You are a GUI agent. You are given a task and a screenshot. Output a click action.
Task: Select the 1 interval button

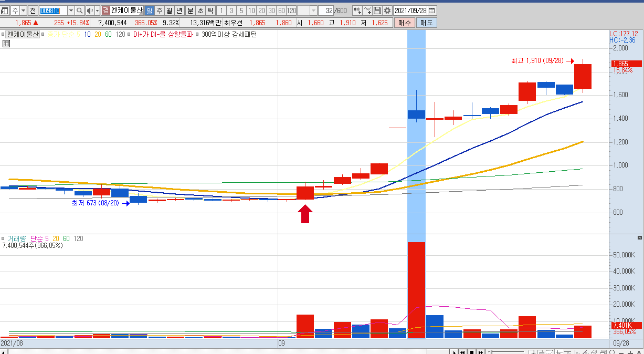(221, 11)
